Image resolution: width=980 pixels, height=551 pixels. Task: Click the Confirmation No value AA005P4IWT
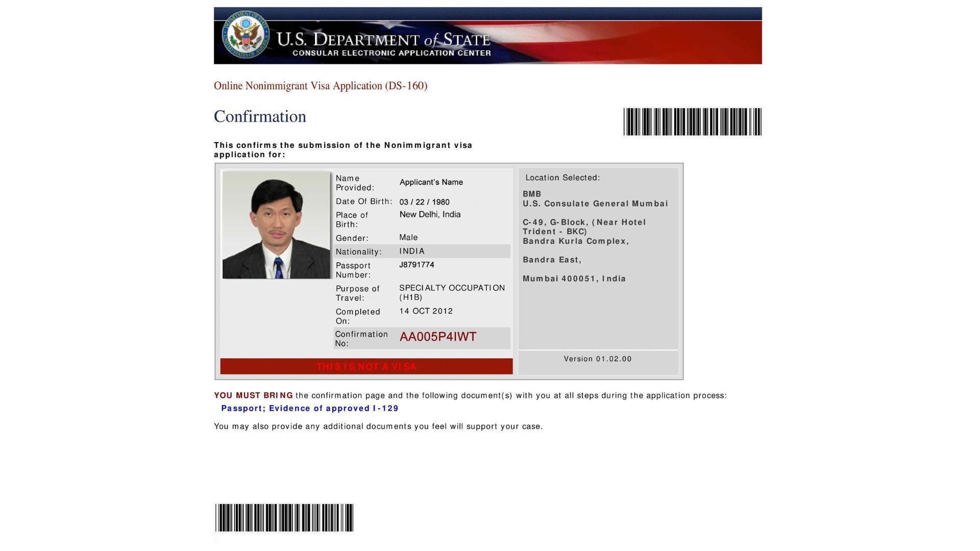438,337
